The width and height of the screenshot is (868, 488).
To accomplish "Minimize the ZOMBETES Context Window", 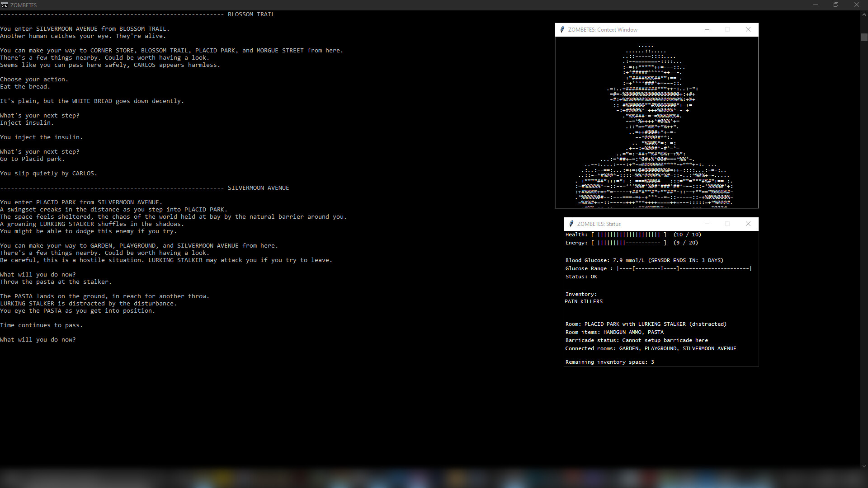I will pos(707,29).
